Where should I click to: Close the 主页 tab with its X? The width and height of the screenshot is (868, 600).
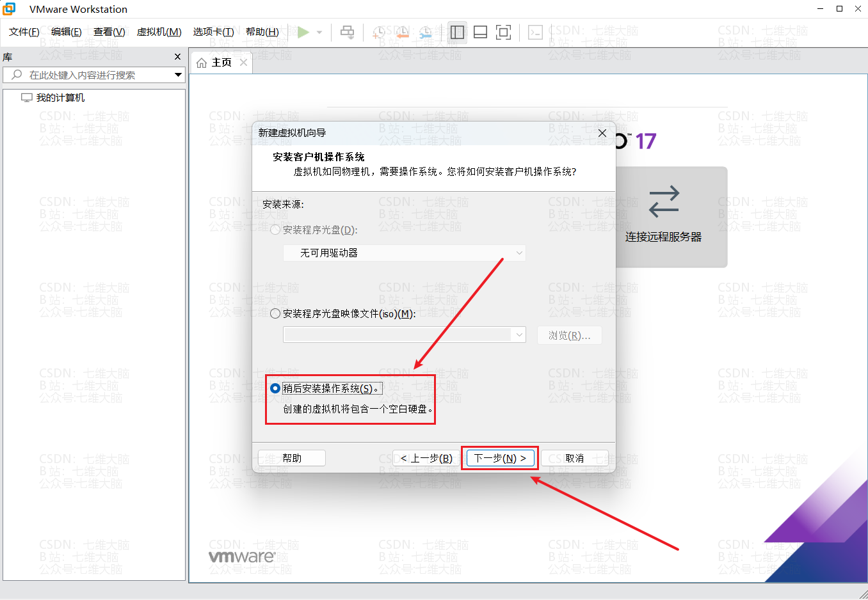click(243, 62)
